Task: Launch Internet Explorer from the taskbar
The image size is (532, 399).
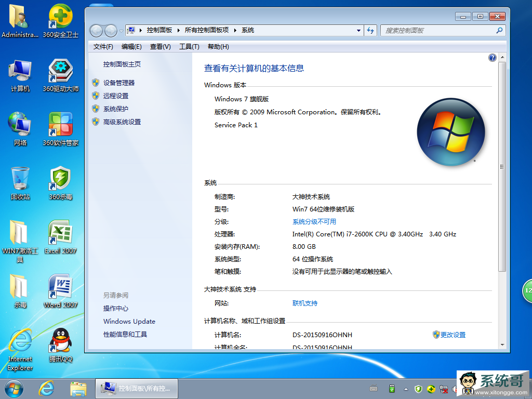Action: tap(46, 389)
